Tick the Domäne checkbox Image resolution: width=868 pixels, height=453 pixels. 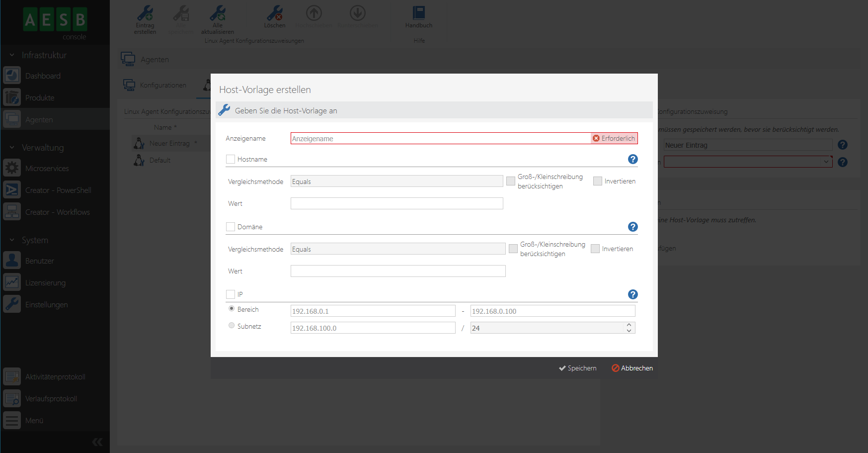pyautogui.click(x=231, y=227)
